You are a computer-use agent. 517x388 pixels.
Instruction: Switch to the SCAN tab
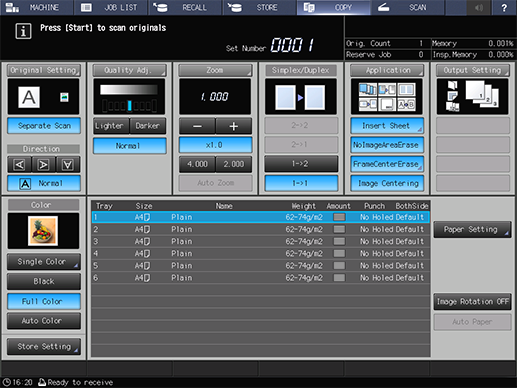point(407,7)
